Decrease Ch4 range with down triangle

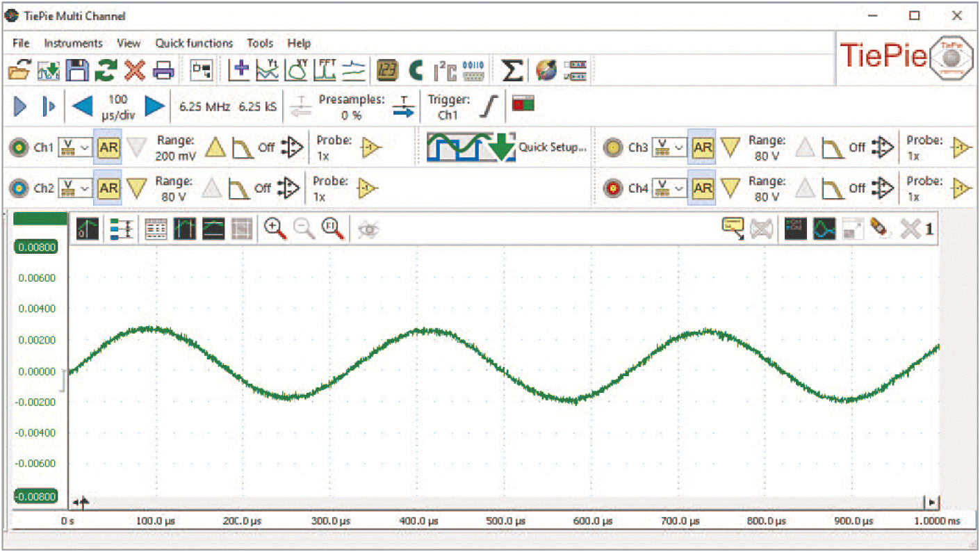tap(730, 188)
